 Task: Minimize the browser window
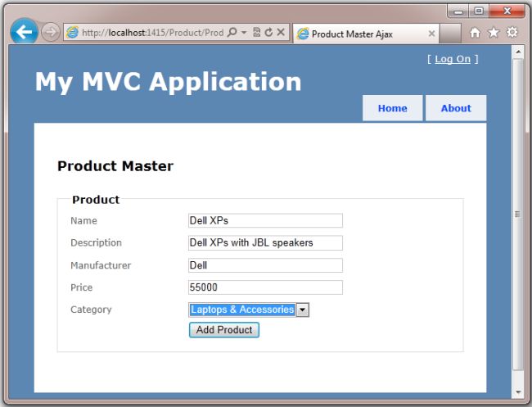pyautogui.click(x=458, y=11)
